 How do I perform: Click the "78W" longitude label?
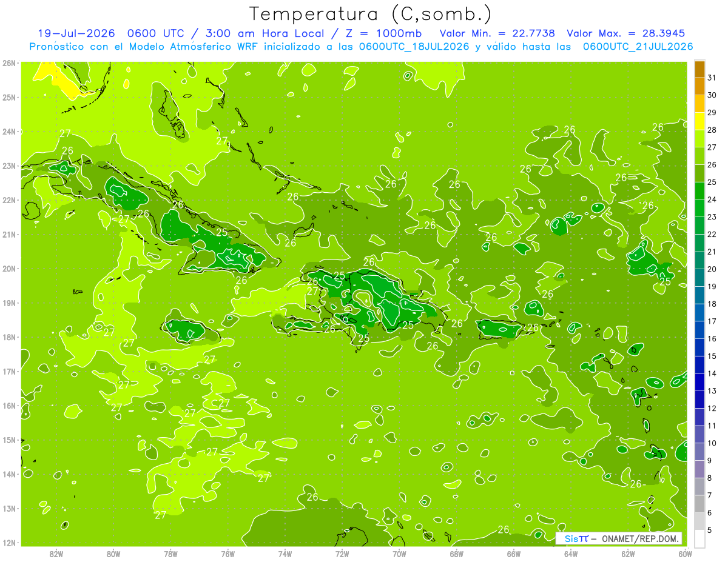pyautogui.click(x=170, y=553)
